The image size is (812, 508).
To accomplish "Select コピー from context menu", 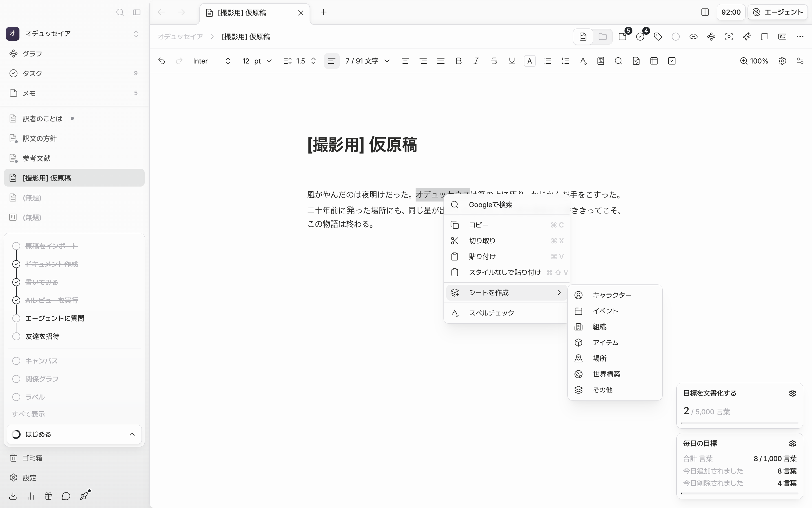I will coord(506,225).
